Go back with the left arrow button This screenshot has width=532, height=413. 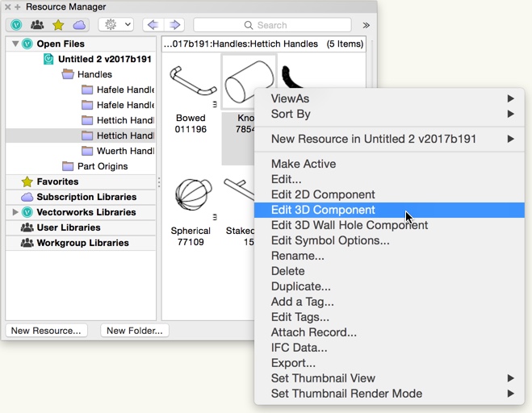[153, 24]
